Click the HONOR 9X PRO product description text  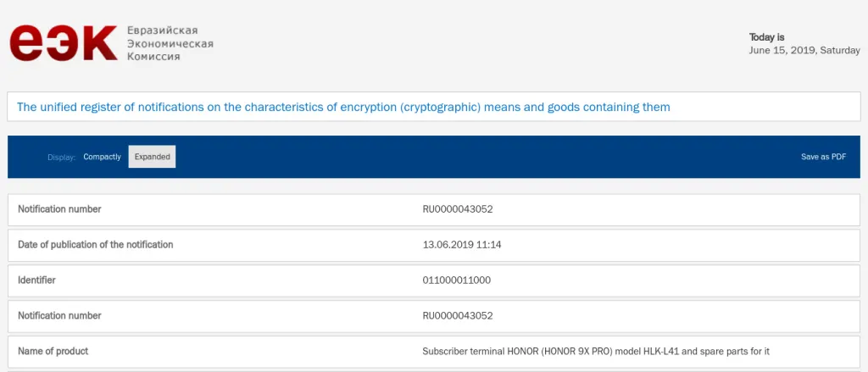[x=596, y=351]
